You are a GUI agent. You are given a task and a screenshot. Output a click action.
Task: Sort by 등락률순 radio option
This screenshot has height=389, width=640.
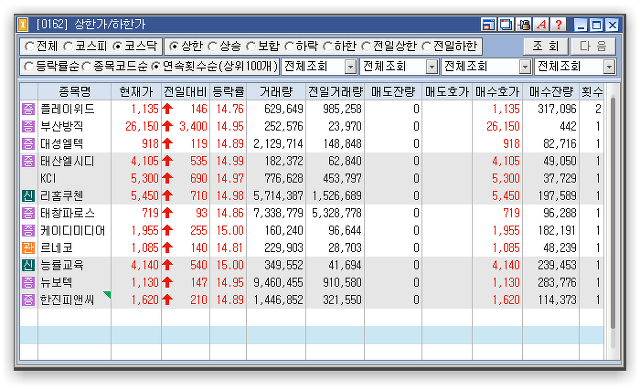click(x=29, y=66)
